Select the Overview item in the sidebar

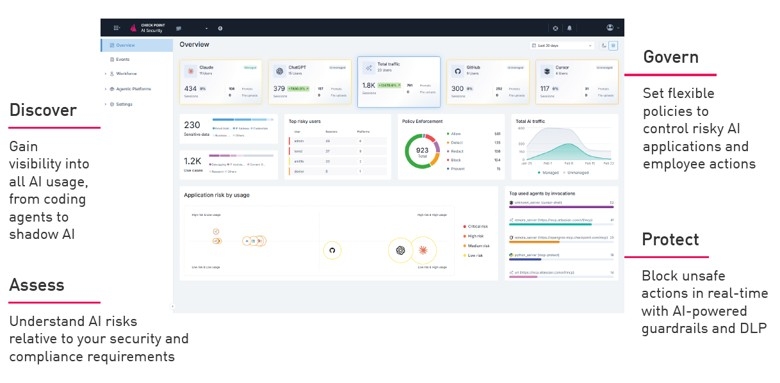[137, 45]
